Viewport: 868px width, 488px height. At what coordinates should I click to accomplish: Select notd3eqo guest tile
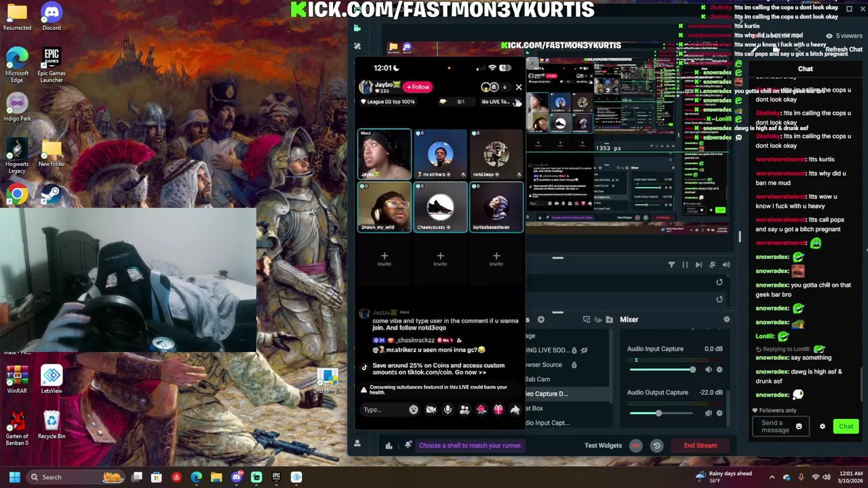[496, 154]
